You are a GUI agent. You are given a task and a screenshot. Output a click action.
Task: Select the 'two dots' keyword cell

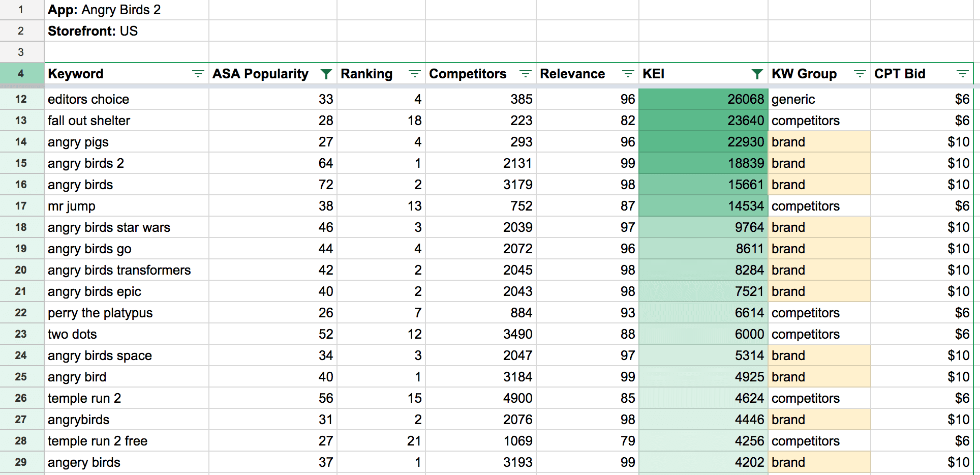pos(127,334)
